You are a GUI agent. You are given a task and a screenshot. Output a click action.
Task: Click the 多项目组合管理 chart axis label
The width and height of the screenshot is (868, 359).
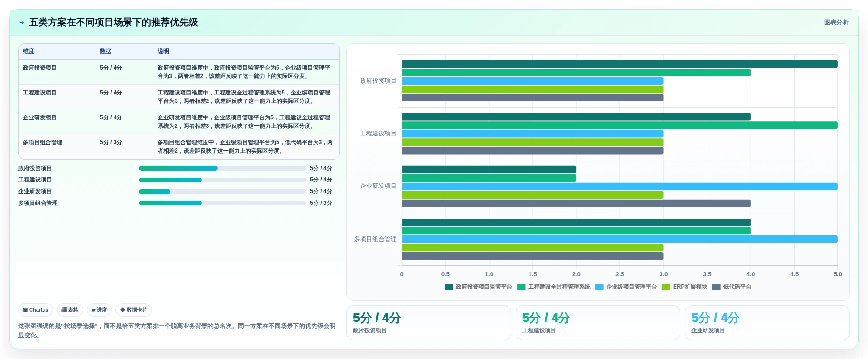point(375,239)
